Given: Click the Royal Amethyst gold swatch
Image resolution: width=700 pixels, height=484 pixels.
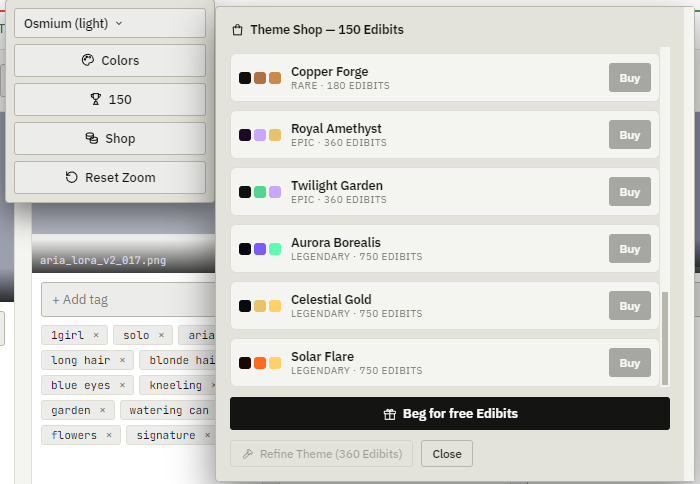Looking at the screenshot, I should [x=275, y=135].
